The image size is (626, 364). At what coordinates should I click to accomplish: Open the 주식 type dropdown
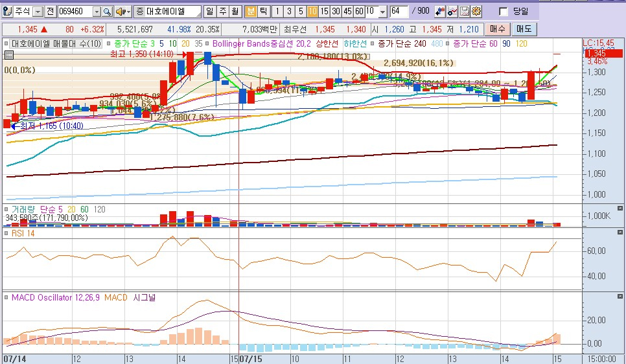click(x=38, y=12)
